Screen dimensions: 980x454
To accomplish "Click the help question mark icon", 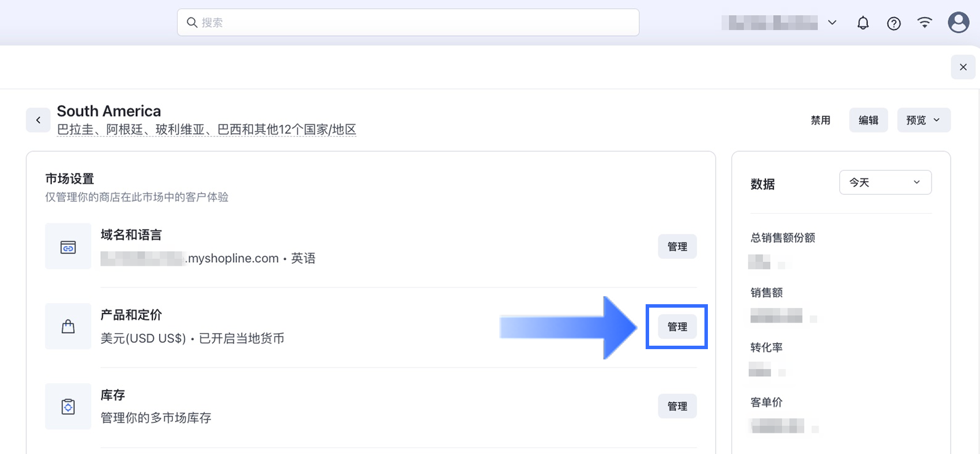I will [x=894, y=23].
